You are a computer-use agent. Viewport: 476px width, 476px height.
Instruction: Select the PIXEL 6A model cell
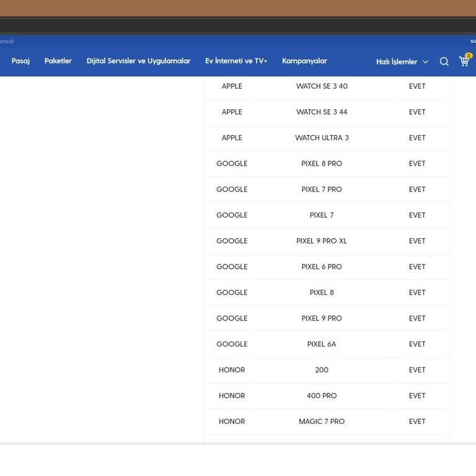(x=322, y=344)
